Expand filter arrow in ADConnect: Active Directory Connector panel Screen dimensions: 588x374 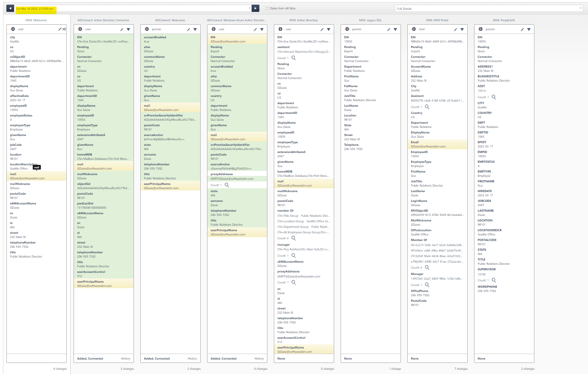click(128, 29)
